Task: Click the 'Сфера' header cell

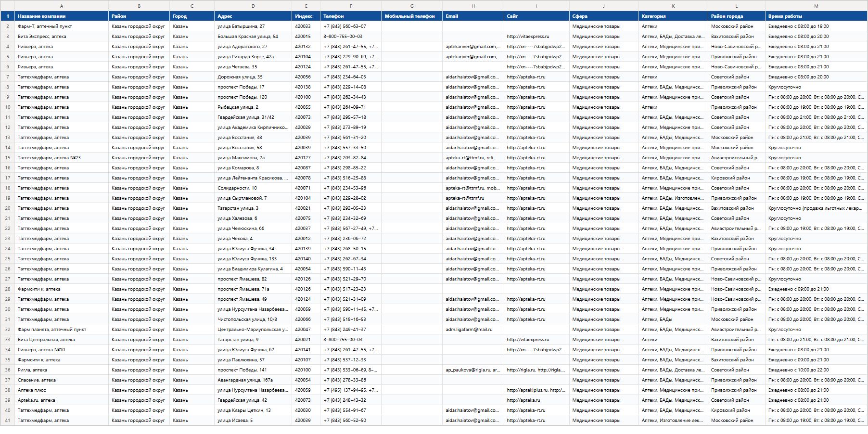Action: click(x=604, y=16)
